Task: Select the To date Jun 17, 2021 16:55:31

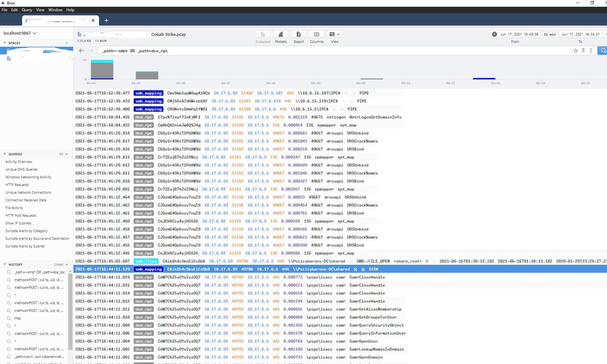Action: coord(580,34)
